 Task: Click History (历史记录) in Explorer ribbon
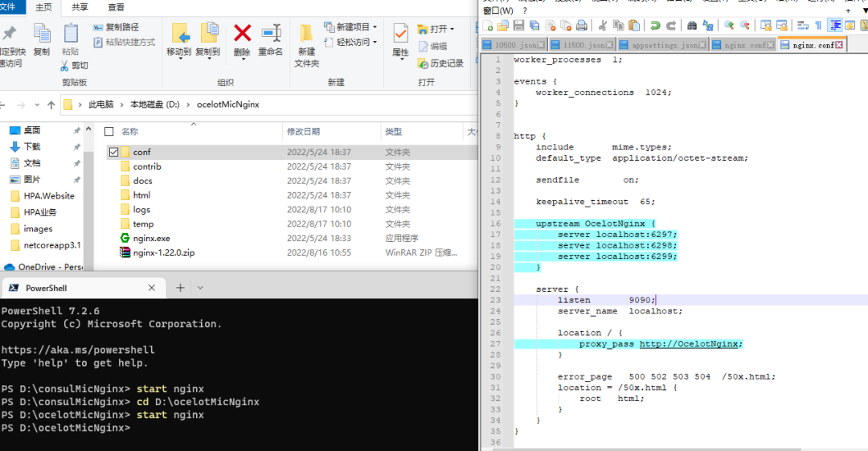point(440,64)
